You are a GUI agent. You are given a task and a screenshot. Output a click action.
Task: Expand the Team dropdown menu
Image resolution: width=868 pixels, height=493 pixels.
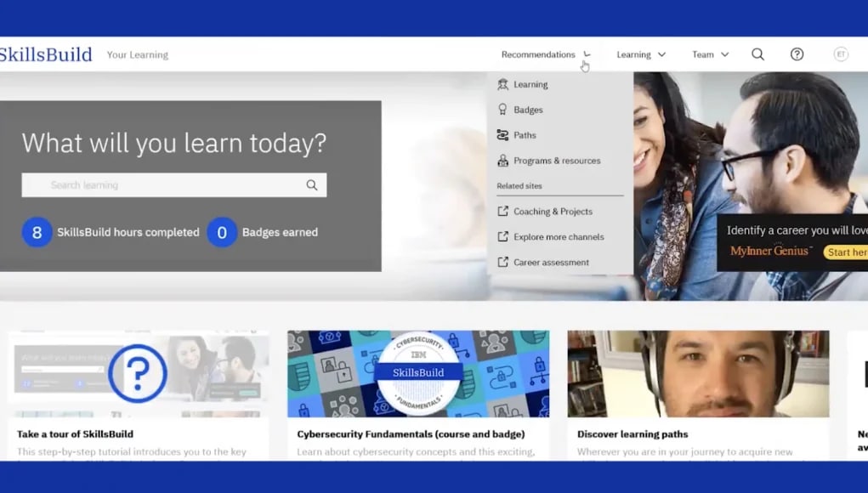click(710, 54)
